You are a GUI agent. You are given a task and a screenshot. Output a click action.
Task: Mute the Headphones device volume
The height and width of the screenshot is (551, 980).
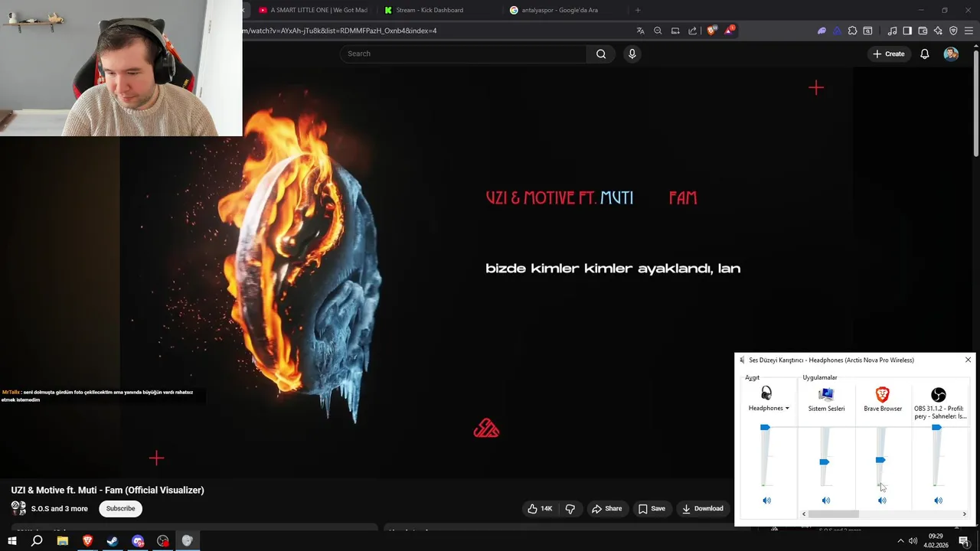pyautogui.click(x=766, y=500)
